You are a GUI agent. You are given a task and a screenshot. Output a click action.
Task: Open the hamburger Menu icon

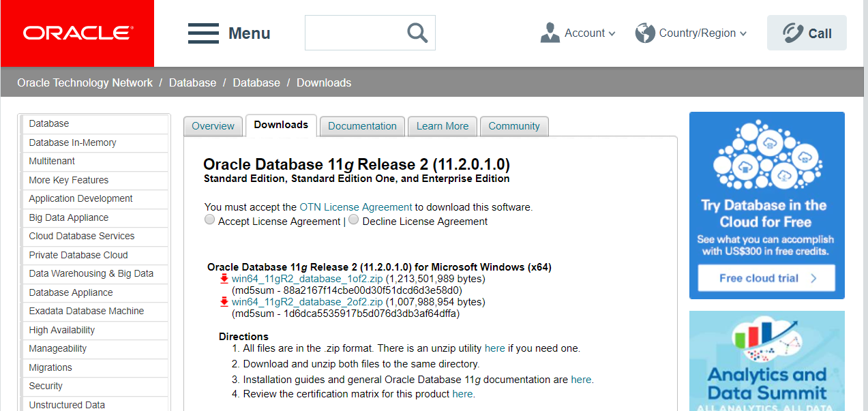[x=203, y=33]
